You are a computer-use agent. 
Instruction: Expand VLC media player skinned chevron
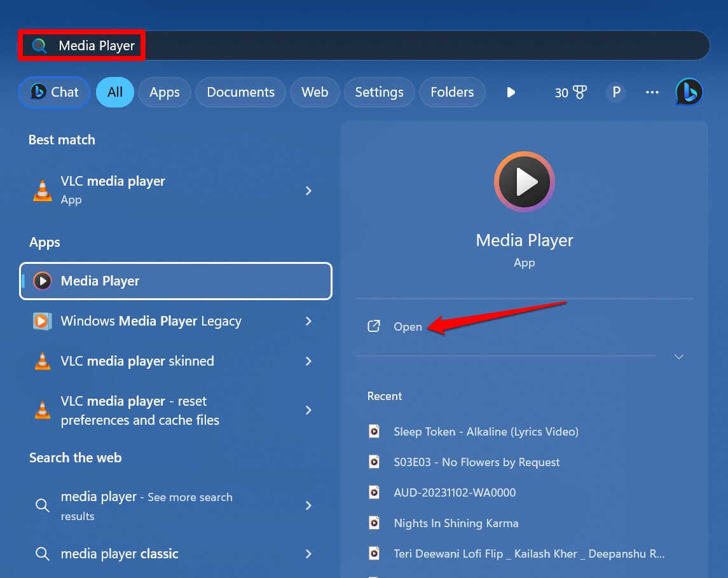308,361
